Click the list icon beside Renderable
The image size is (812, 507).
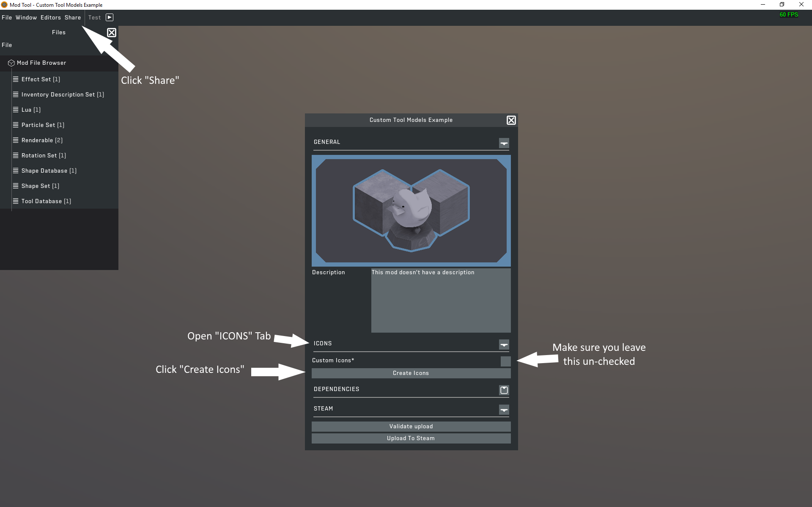click(16, 140)
